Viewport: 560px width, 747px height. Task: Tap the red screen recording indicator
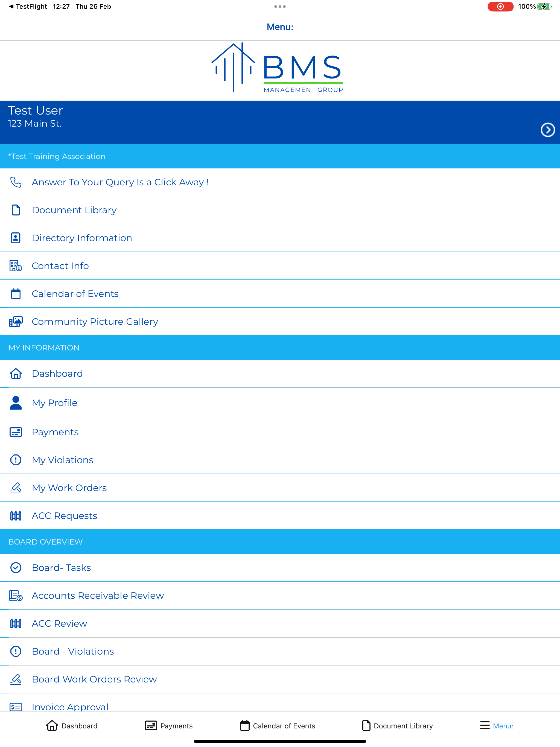(x=500, y=6)
